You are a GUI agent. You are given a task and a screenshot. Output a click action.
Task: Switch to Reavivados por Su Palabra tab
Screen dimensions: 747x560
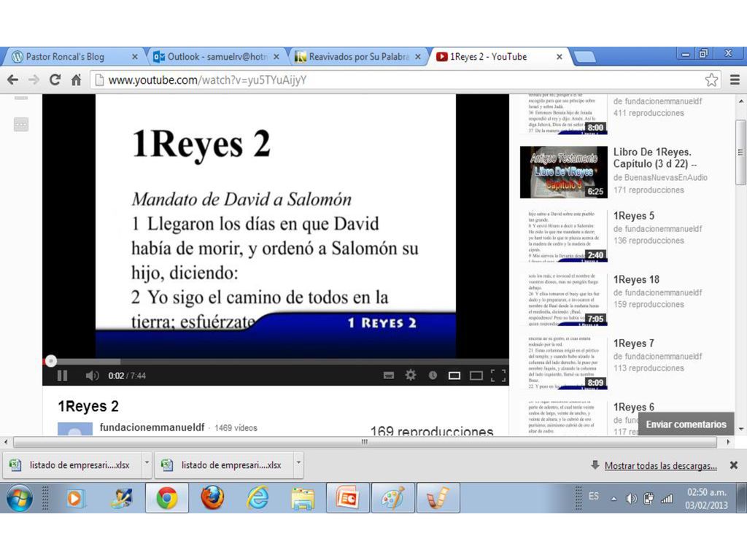coord(358,57)
